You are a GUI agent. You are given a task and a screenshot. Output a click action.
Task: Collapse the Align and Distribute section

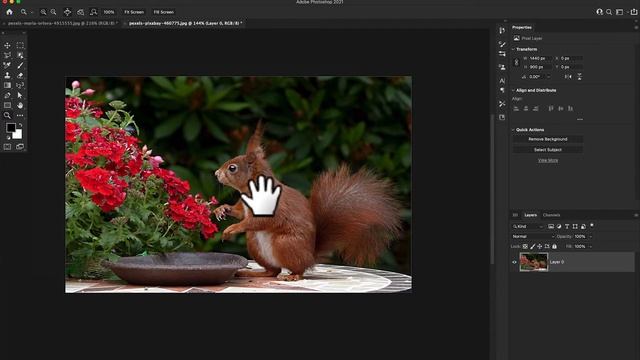pyautogui.click(x=513, y=90)
